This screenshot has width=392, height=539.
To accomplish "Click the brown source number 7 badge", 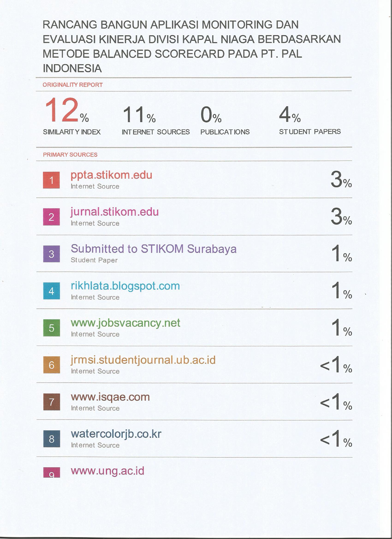I will click(51, 402).
